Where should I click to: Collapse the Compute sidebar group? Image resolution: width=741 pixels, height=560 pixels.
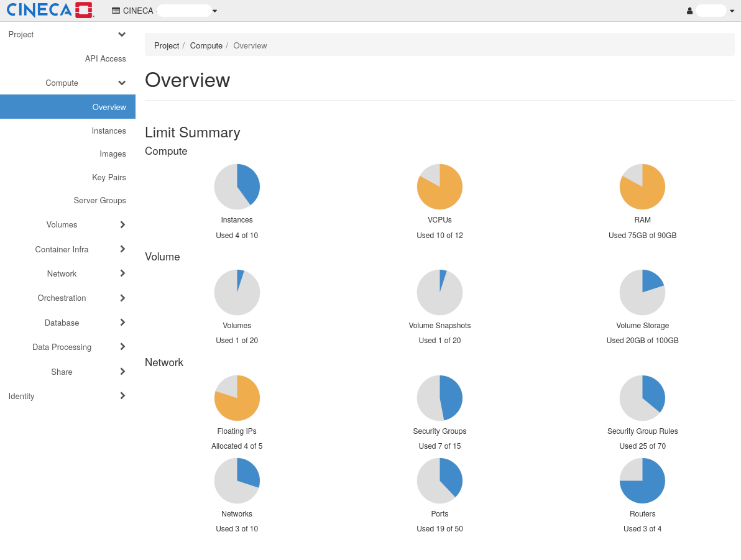(68, 83)
